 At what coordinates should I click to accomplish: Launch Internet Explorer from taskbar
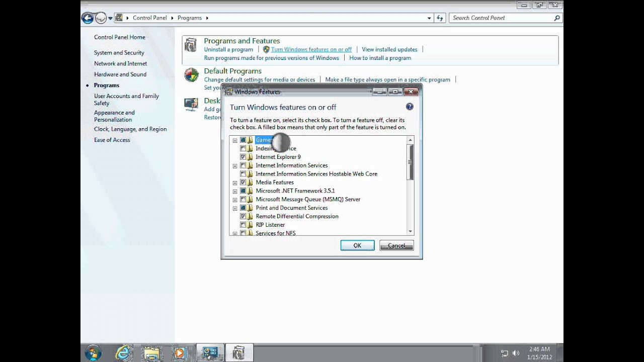click(124, 353)
